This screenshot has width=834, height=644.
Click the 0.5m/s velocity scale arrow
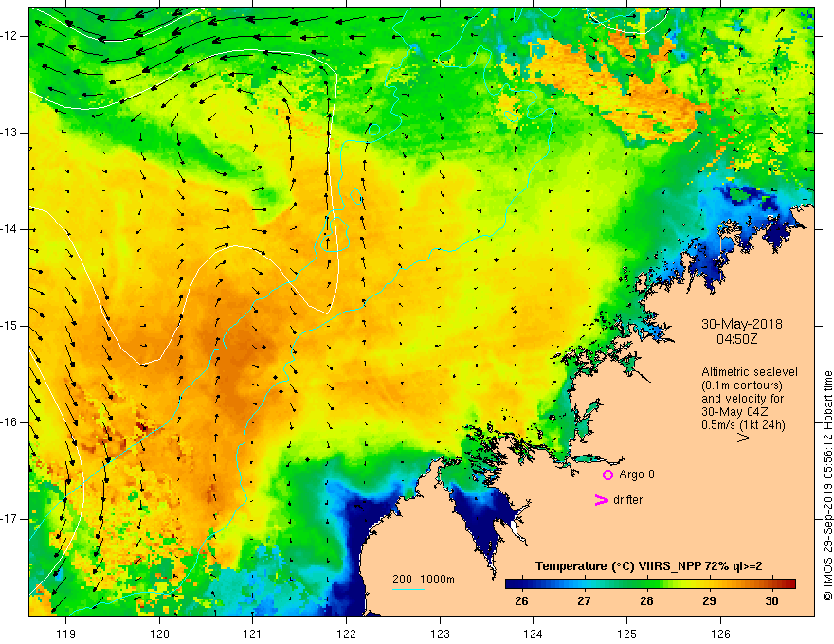click(731, 438)
